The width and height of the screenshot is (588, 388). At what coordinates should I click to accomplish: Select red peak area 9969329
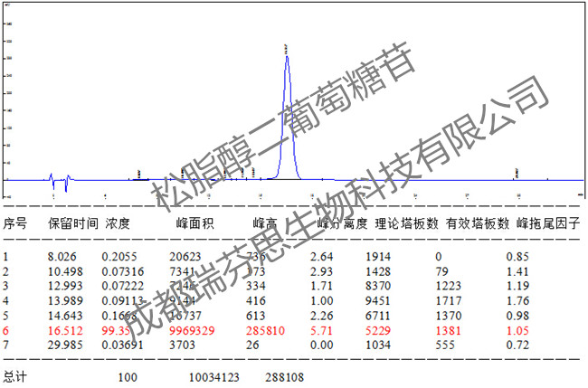(192, 331)
